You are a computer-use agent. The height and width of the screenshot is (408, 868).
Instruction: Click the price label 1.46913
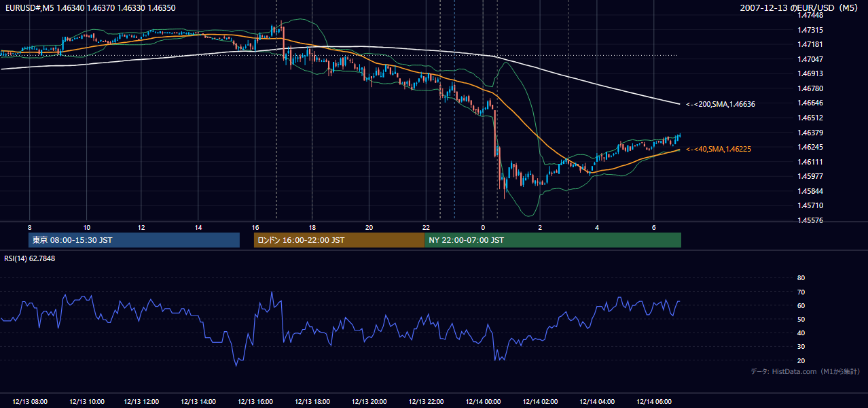coord(812,73)
